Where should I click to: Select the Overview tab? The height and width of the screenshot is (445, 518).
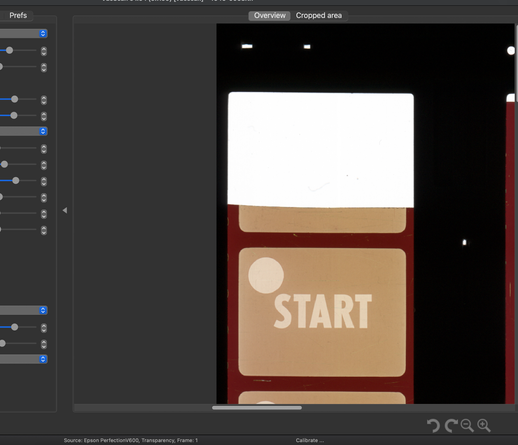click(x=270, y=16)
